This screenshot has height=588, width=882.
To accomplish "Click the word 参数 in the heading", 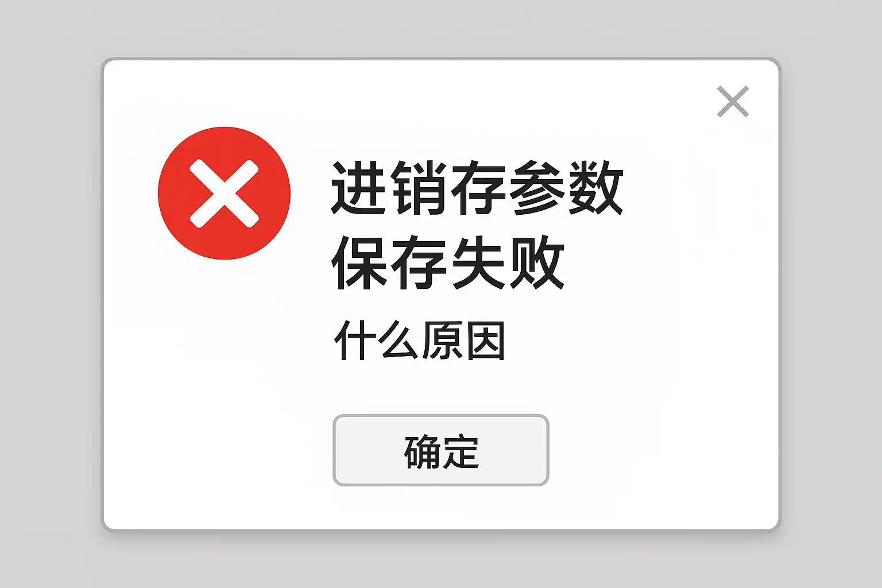I will point(566,188).
